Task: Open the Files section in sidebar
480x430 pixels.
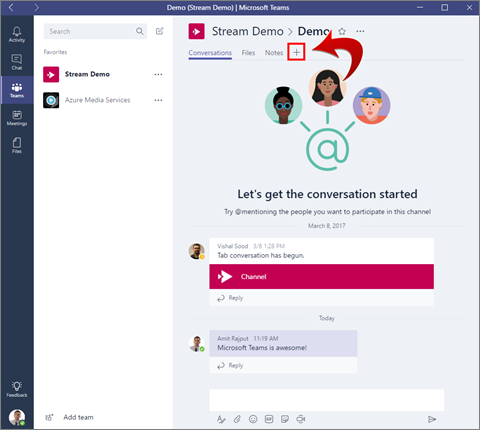Action: [x=17, y=145]
